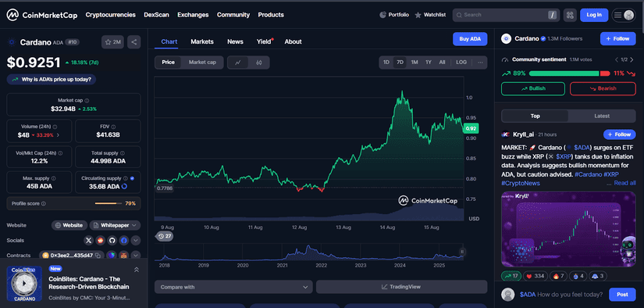This screenshot has height=308, width=644.
Task: Expand the Whitepaper dropdown
Action: point(115,225)
